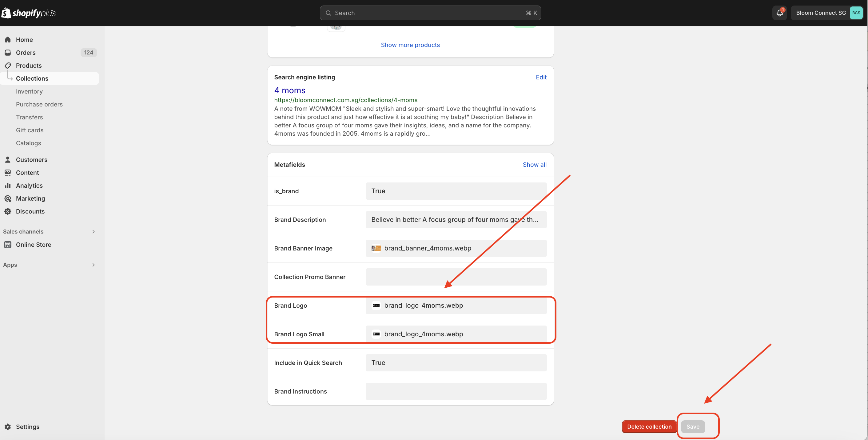Open Catalogs page
Viewport: 868px width, 440px height.
pos(28,143)
